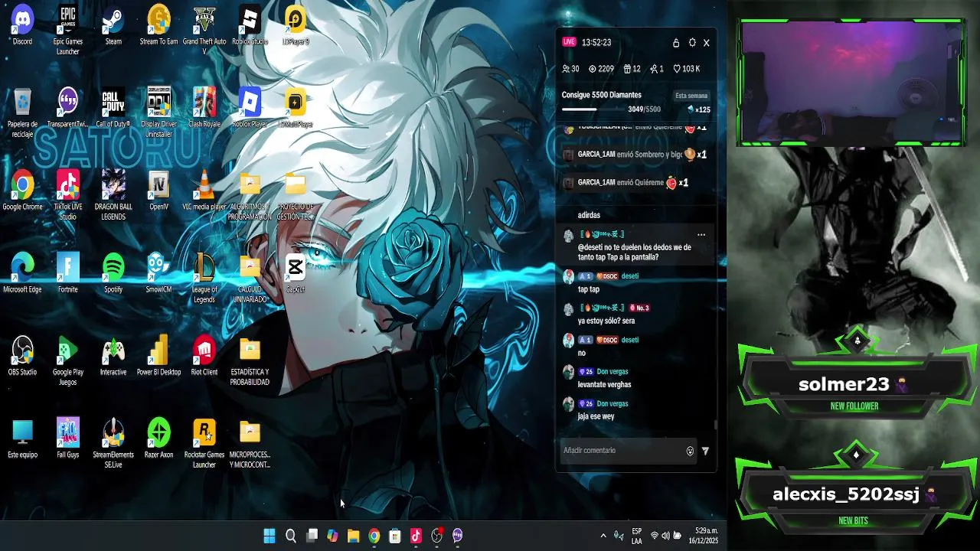980x551 pixels.
Task: Open the emoji picker in comment box
Action: (x=690, y=452)
